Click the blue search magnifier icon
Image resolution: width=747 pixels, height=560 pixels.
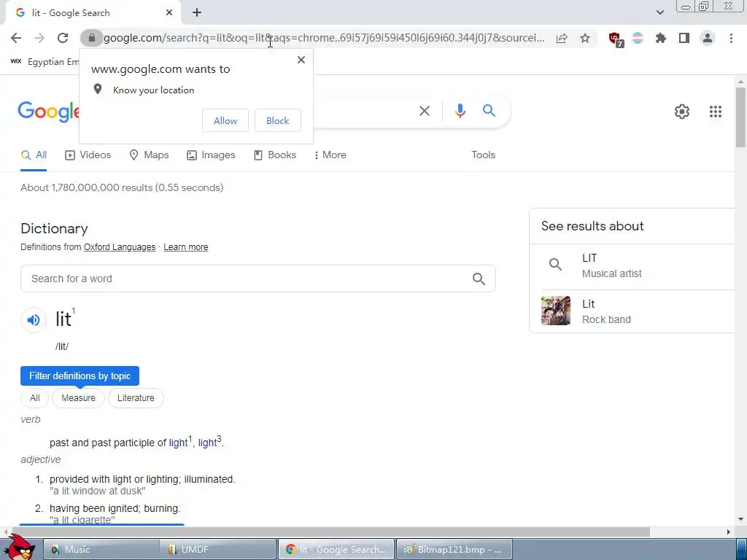[489, 111]
